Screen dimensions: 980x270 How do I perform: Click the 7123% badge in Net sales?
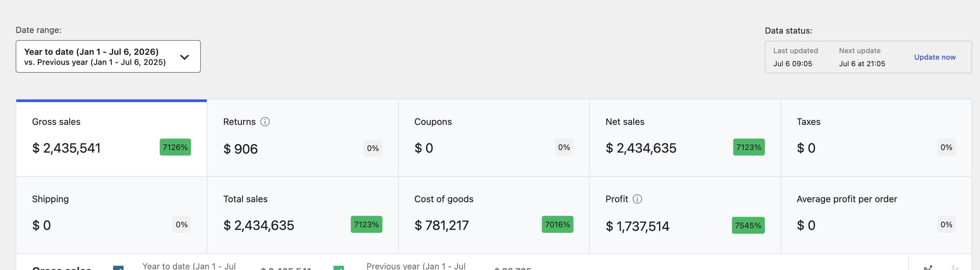point(749,147)
